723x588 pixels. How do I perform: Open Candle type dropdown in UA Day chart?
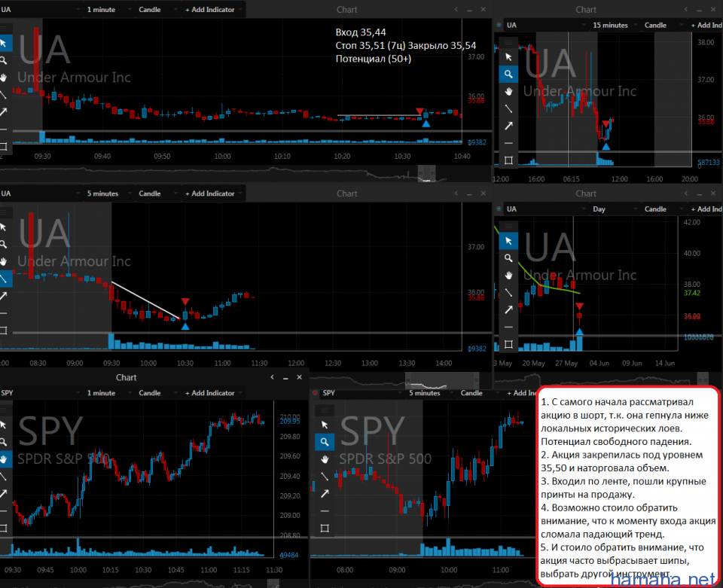pyautogui.click(x=663, y=209)
